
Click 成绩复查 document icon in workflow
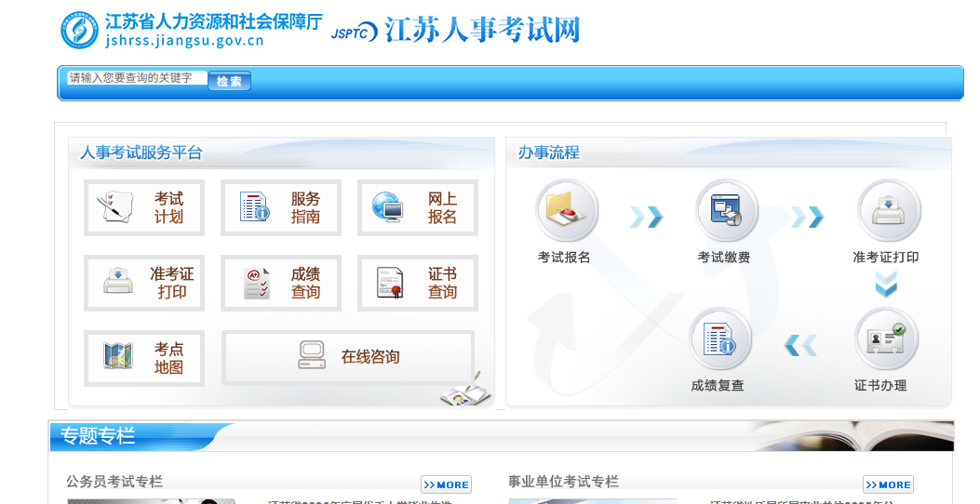click(x=720, y=338)
